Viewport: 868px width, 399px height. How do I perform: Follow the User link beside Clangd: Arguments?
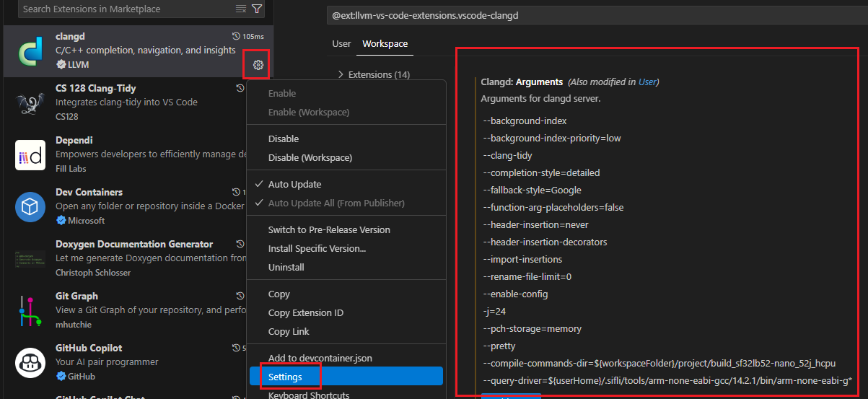click(x=647, y=82)
